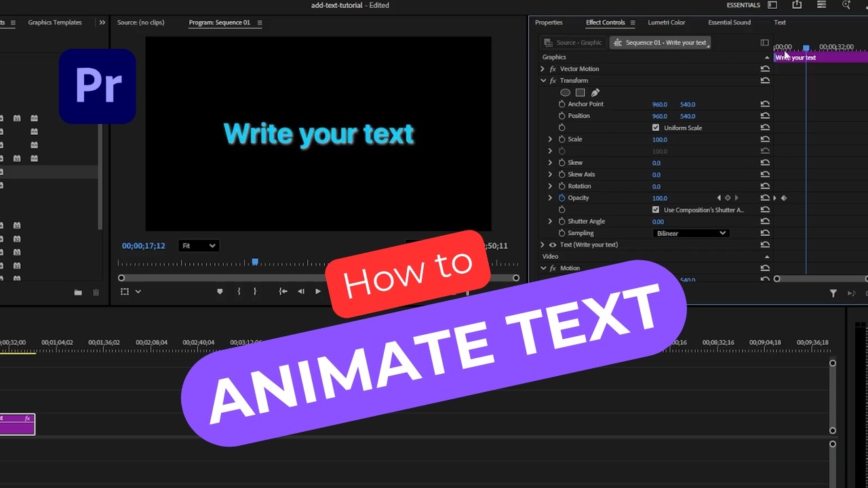Reset the Anchor Point parameter
This screenshot has width=868, height=488.
(765, 104)
